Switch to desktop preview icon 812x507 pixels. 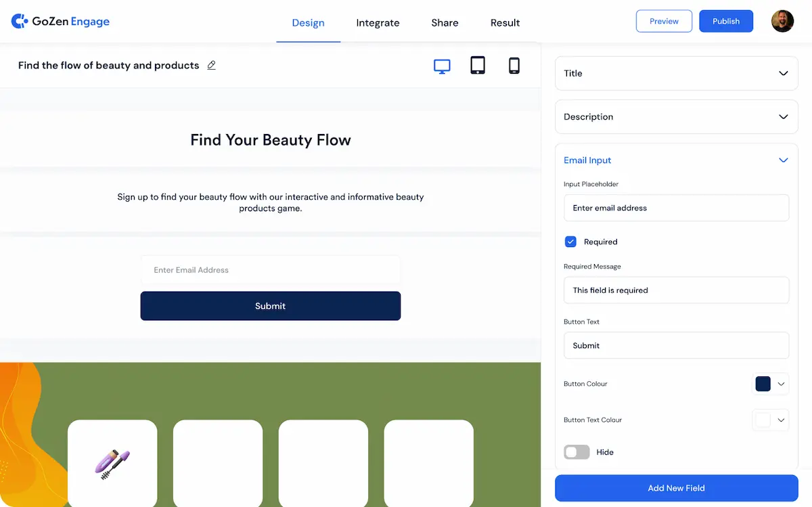(442, 66)
